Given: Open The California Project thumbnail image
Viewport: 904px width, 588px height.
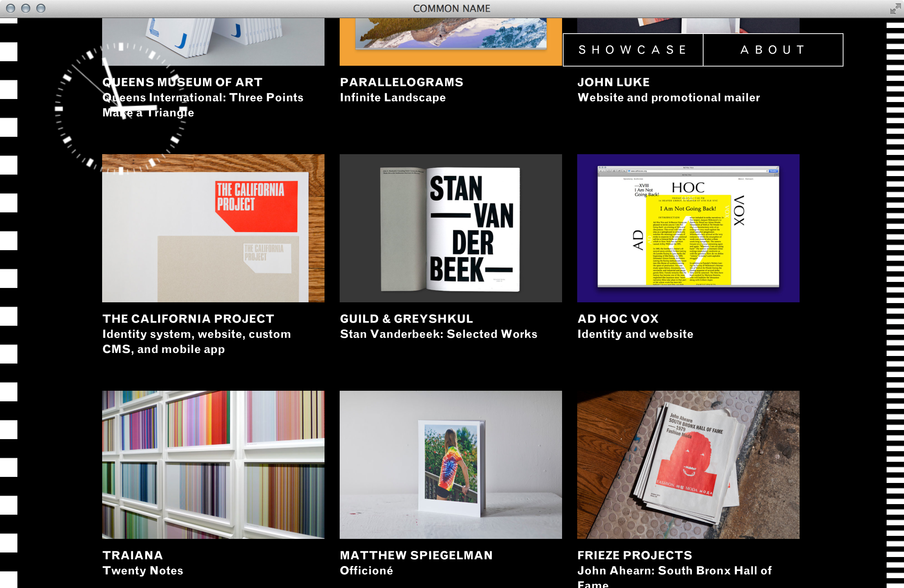Looking at the screenshot, I should 213,228.
